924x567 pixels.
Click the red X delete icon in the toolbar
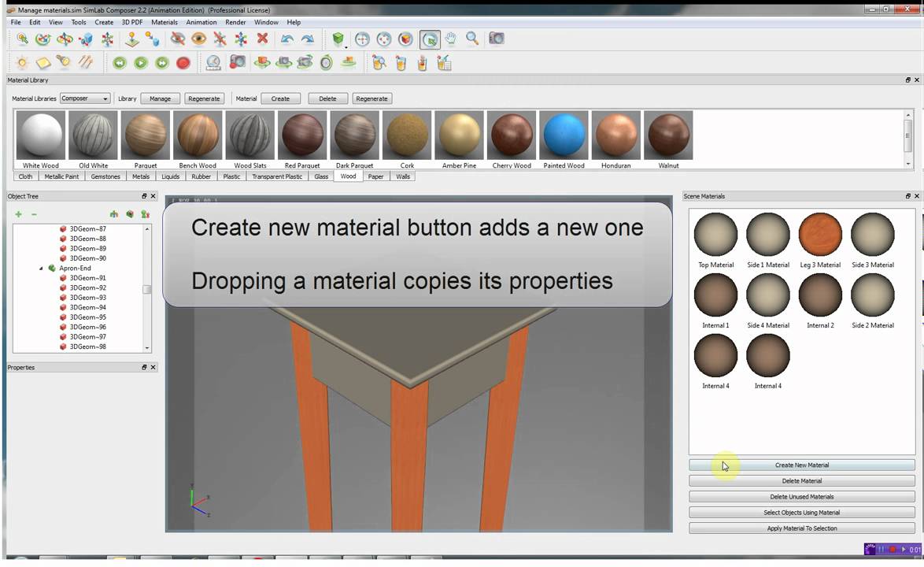click(x=263, y=39)
